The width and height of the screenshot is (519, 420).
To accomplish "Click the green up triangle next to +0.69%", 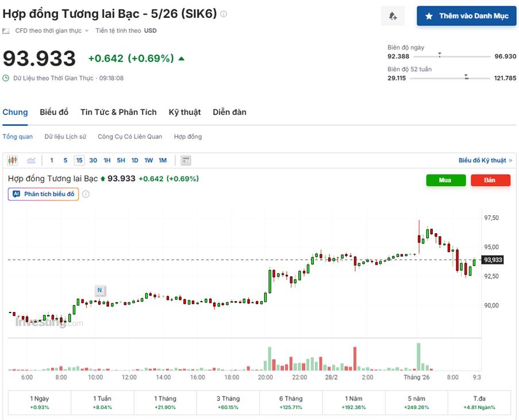I will click(182, 59).
